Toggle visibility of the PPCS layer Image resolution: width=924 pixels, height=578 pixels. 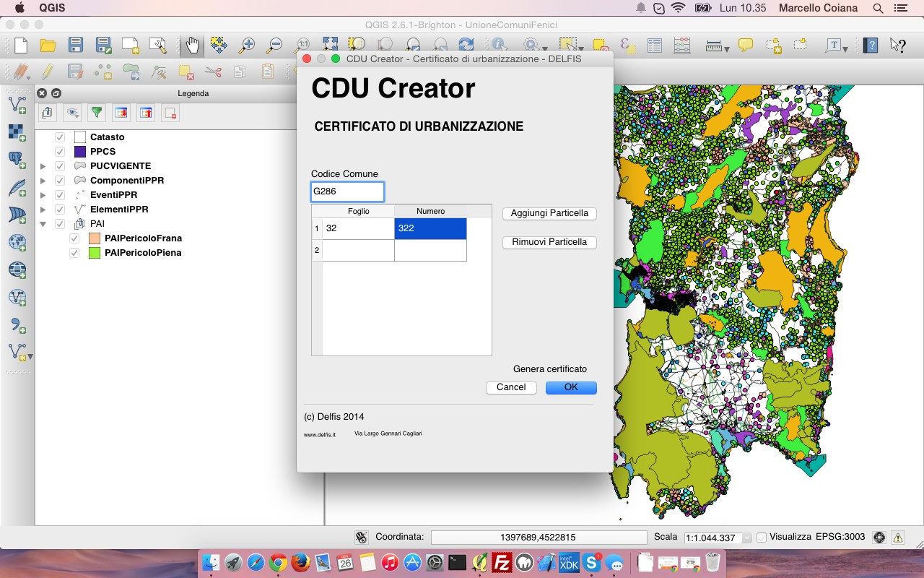point(60,152)
